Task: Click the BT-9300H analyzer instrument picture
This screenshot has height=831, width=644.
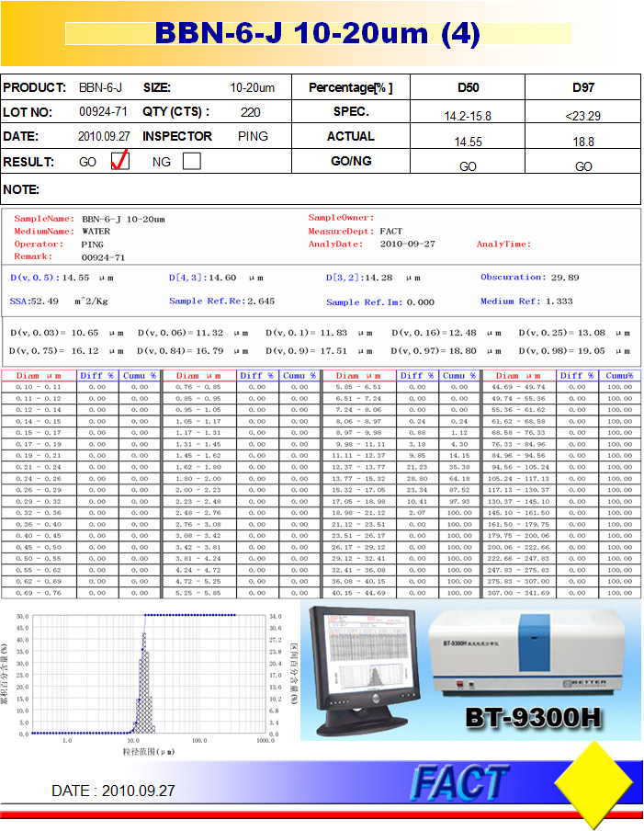Action: click(526, 651)
